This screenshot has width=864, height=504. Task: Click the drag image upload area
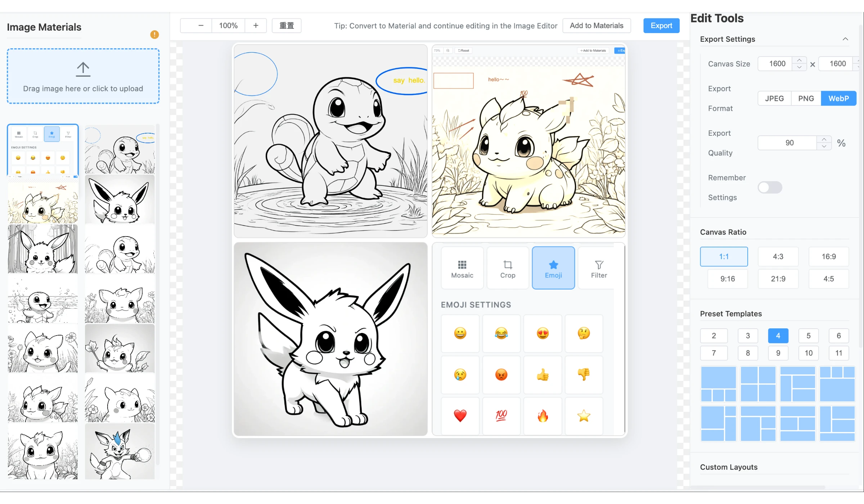tap(83, 76)
